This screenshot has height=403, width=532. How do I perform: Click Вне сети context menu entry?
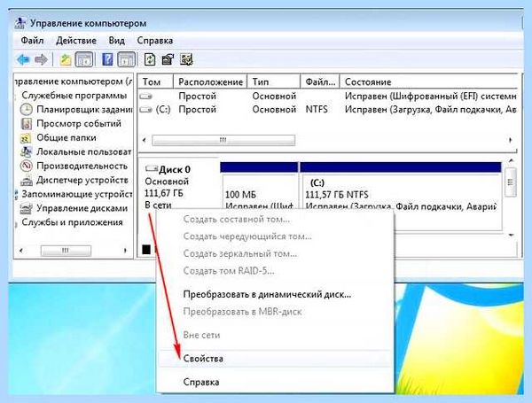pyautogui.click(x=275, y=335)
